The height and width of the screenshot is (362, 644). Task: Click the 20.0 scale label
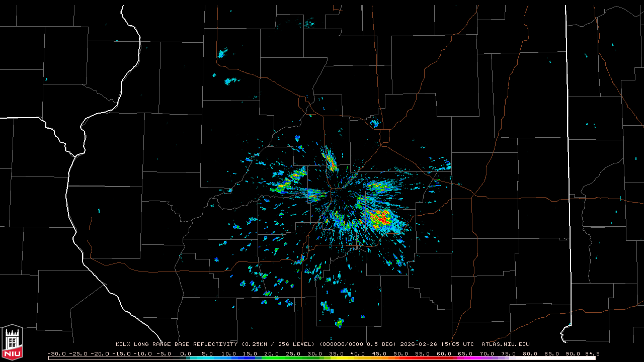[271, 354]
